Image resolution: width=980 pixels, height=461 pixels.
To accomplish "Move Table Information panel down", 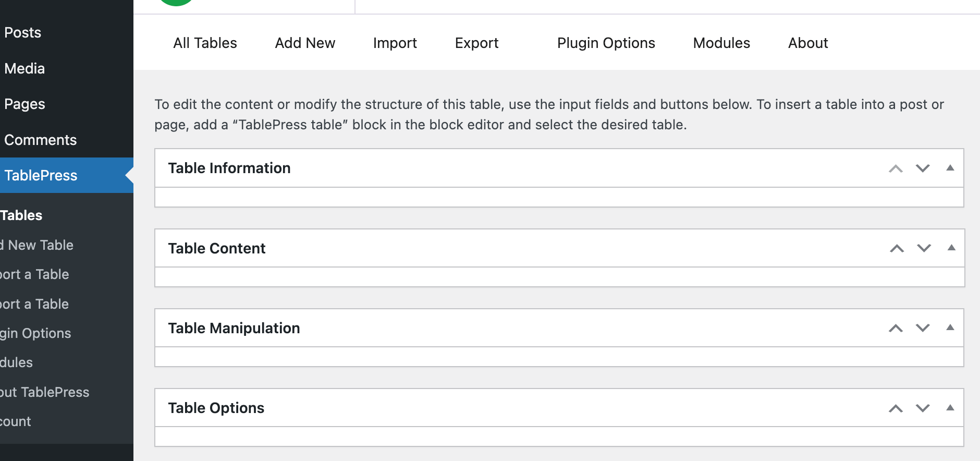I will [x=923, y=168].
